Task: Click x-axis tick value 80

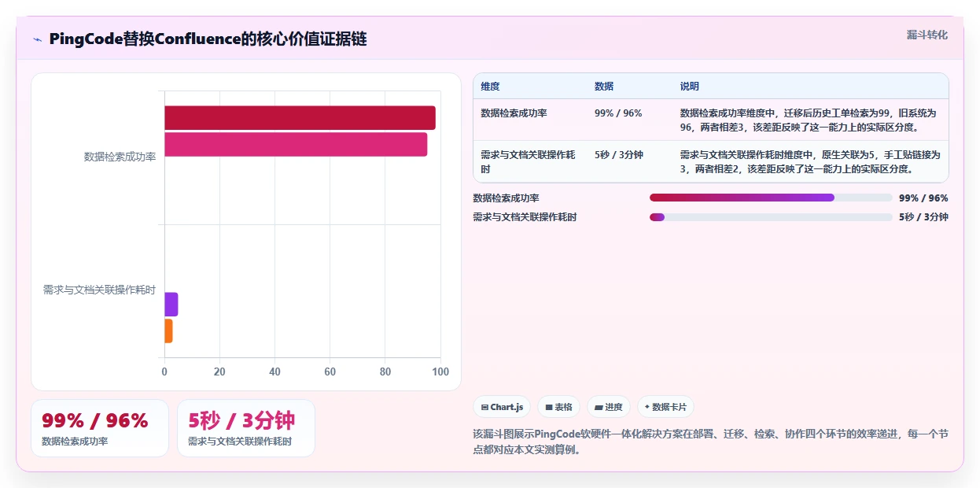Action: [385, 372]
